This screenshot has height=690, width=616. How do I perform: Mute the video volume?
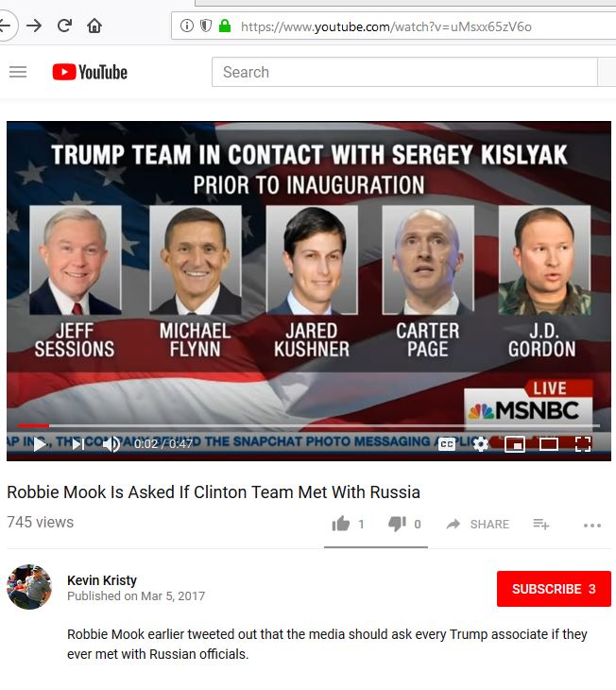[111, 444]
